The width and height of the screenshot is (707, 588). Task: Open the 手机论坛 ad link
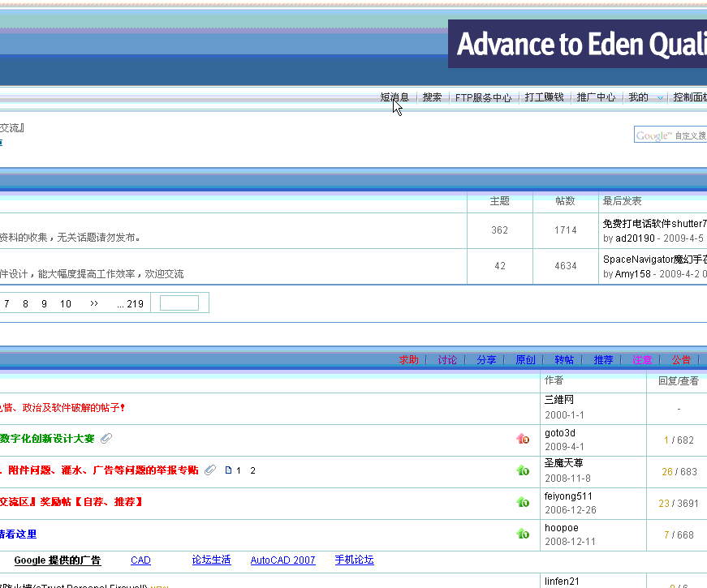coord(355,560)
